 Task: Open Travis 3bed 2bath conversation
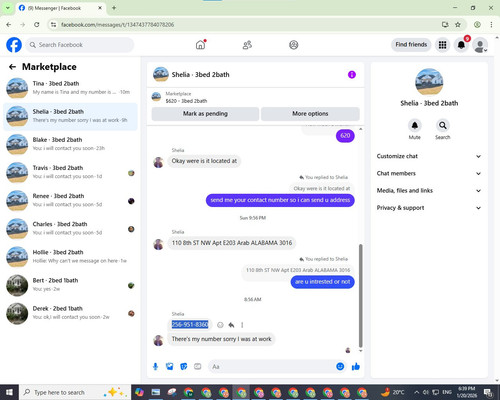tap(70, 173)
